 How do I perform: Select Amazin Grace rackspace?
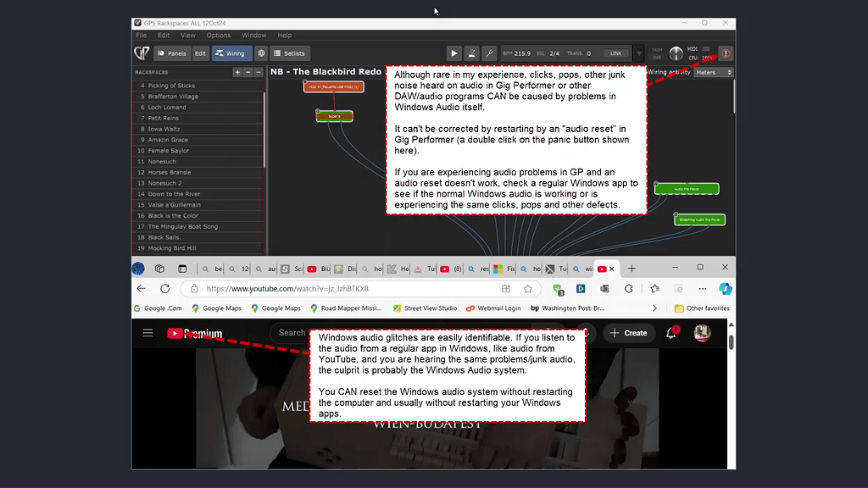click(167, 140)
